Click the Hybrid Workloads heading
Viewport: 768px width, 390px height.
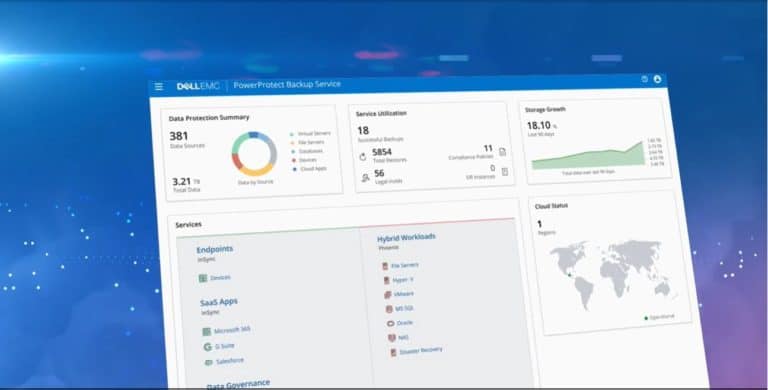click(406, 238)
